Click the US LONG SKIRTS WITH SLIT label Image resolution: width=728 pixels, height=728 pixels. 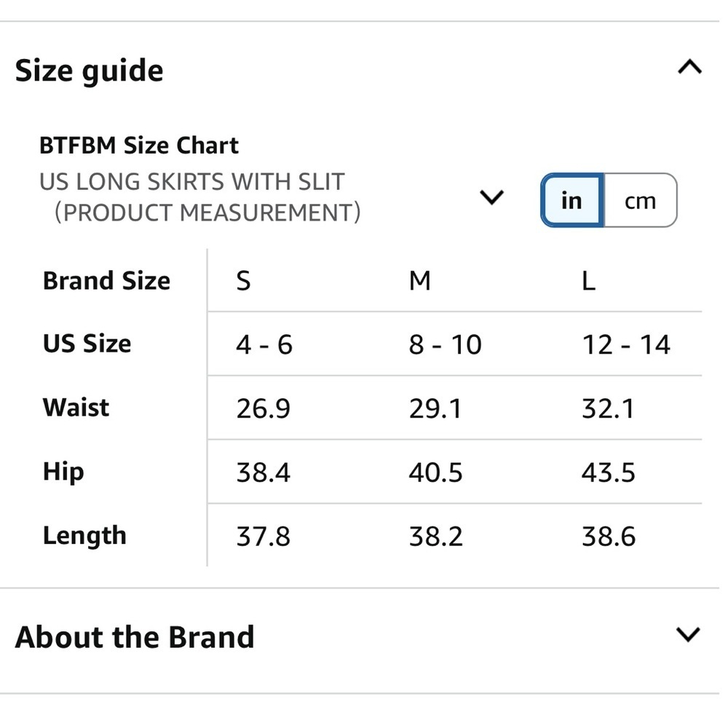(191, 181)
